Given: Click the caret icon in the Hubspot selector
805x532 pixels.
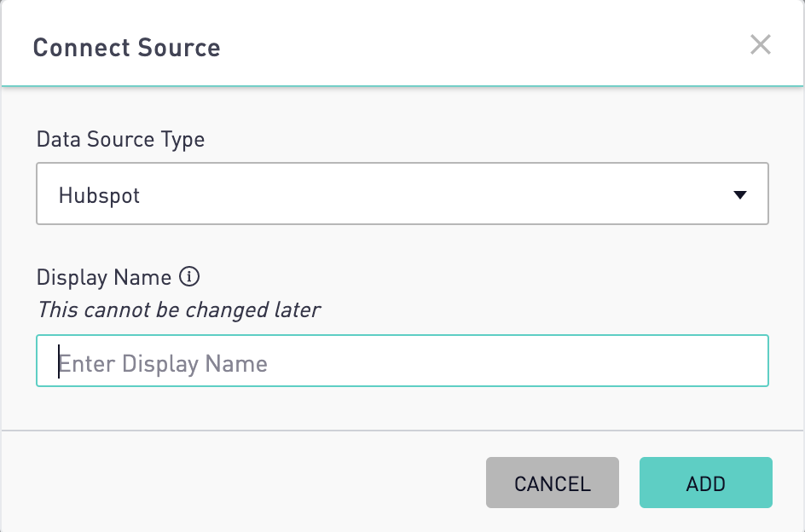Looking at the screenshot, I should tap(740, 194).
